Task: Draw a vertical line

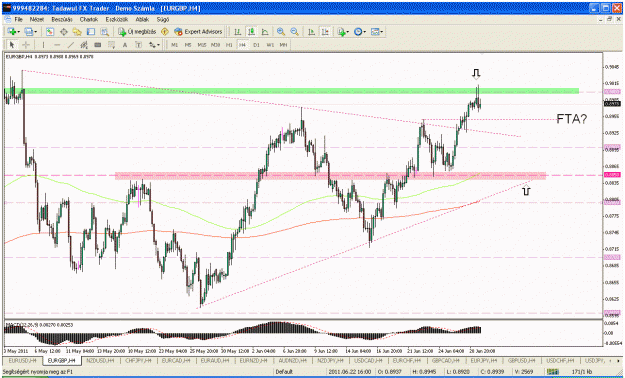Action: point(43,45)
